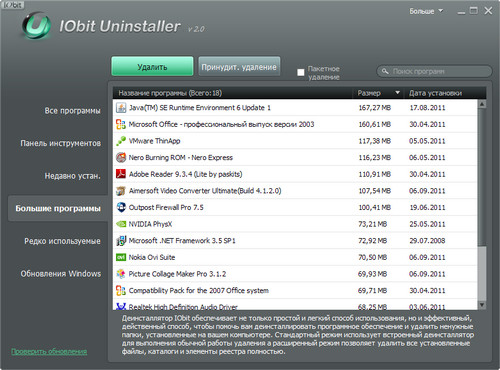This screenshot has height=370, width=500.
Task: Focus the Поиск программ search field
Action: [434, 71]
